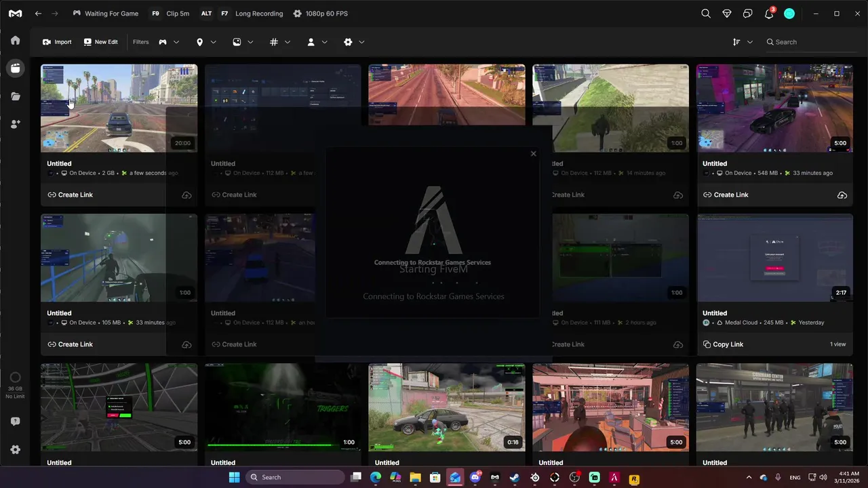Open Microsoft Edge from the taskbar
This screenshot has height=488, width=868.
376,478
